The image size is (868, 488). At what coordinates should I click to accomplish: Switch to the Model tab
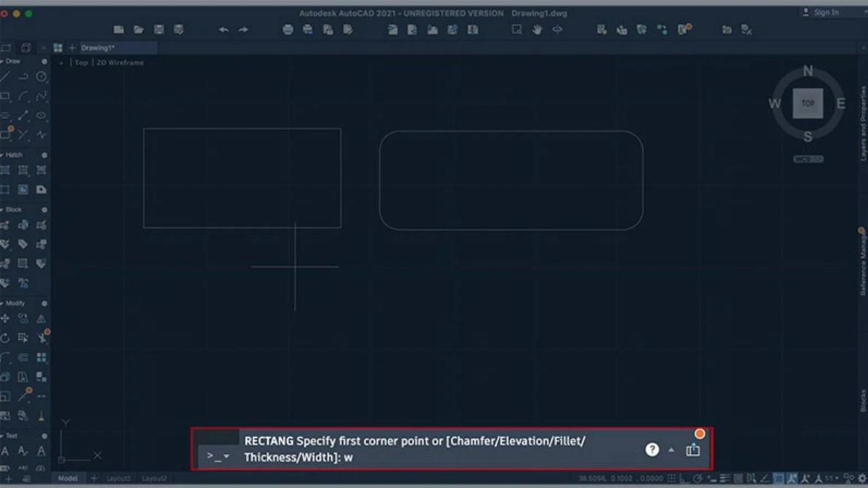click(x=68, y=479)
